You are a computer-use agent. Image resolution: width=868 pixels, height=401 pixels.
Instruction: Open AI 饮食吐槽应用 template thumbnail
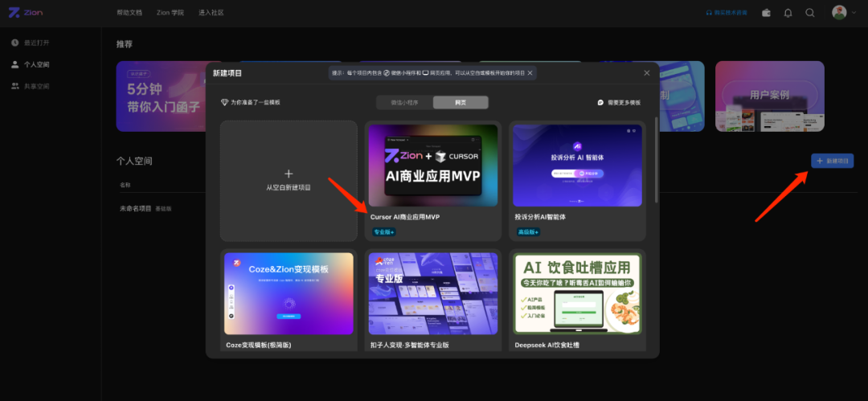(577, 293)
